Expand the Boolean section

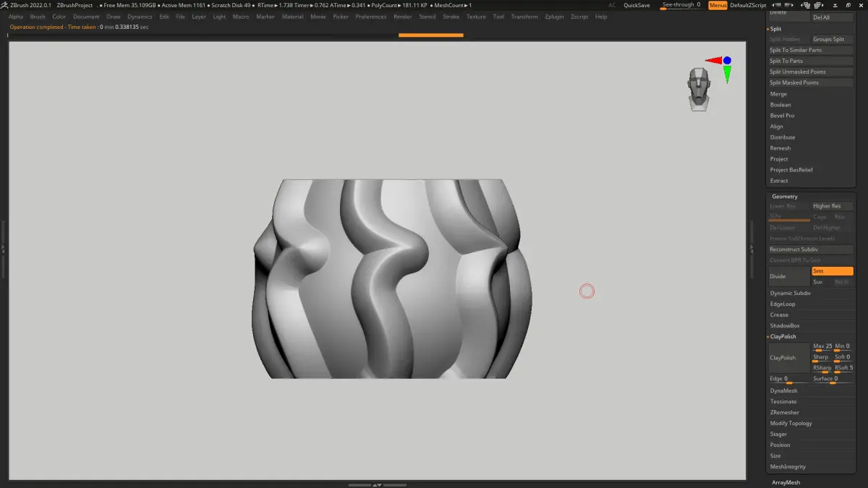point(780,105)
